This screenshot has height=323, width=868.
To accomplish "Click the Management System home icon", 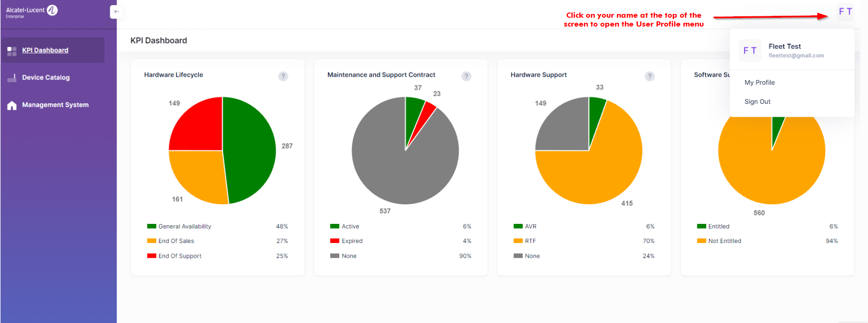I will point(12,106).
